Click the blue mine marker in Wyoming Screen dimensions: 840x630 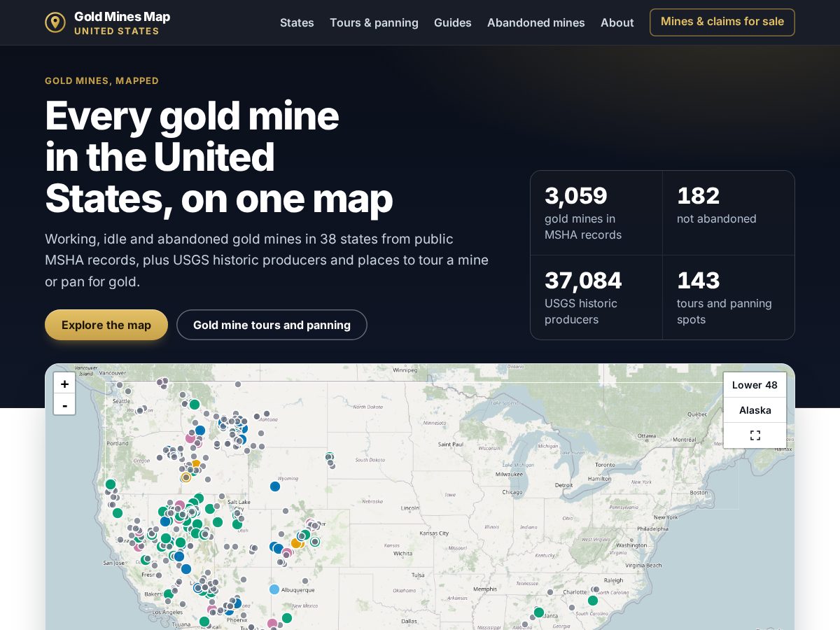pos(275,486)
